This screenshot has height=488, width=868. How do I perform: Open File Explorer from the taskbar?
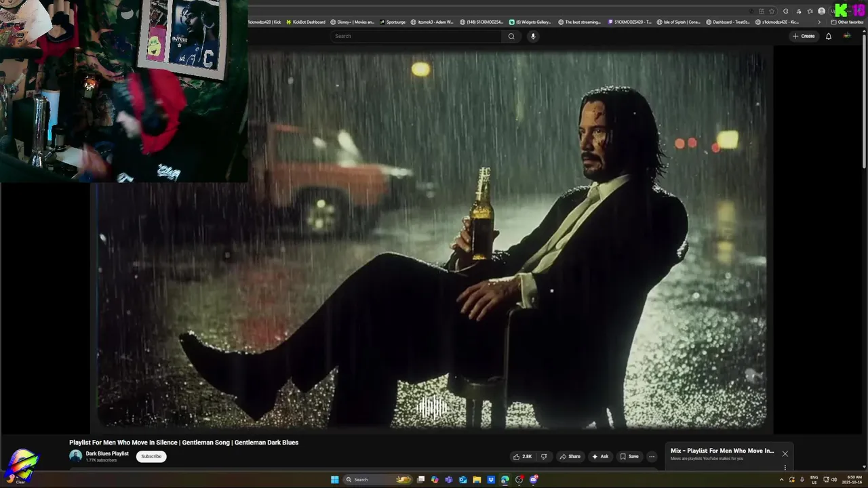477,479
